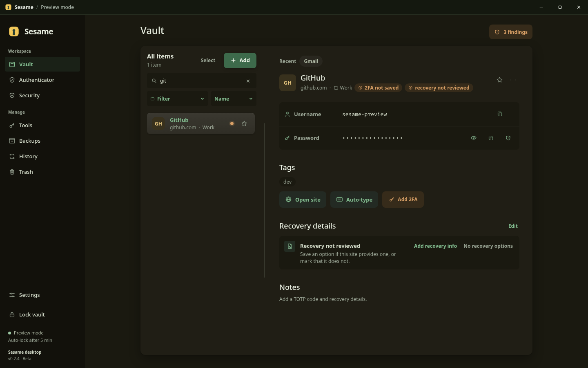Click the 3 findings badge
This screenshot has width=588, height=368.
[x=511, y=32]
